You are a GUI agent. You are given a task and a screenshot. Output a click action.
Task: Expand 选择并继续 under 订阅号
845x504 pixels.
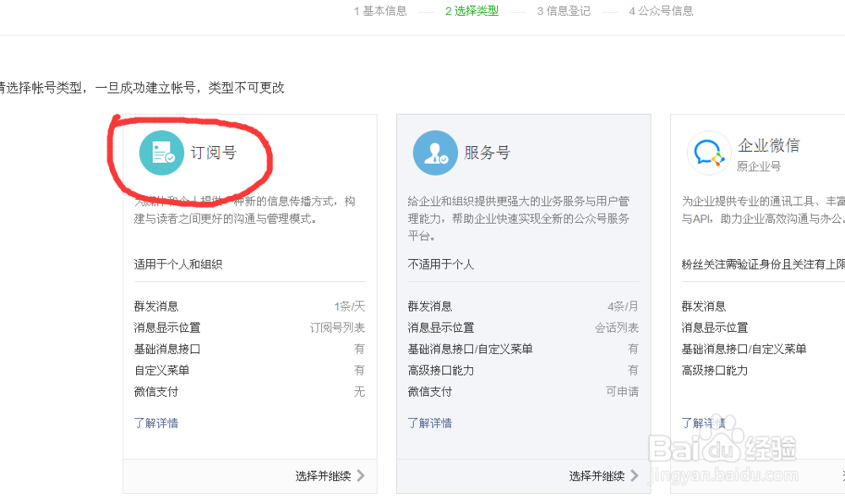tap(325, 475)
